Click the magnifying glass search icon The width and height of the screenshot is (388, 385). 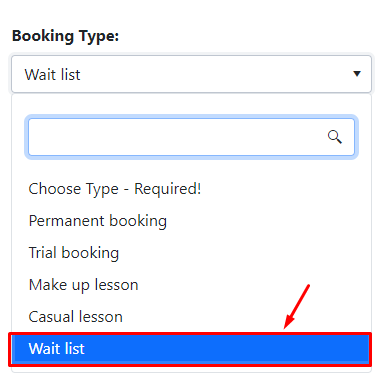pos(334,137)
